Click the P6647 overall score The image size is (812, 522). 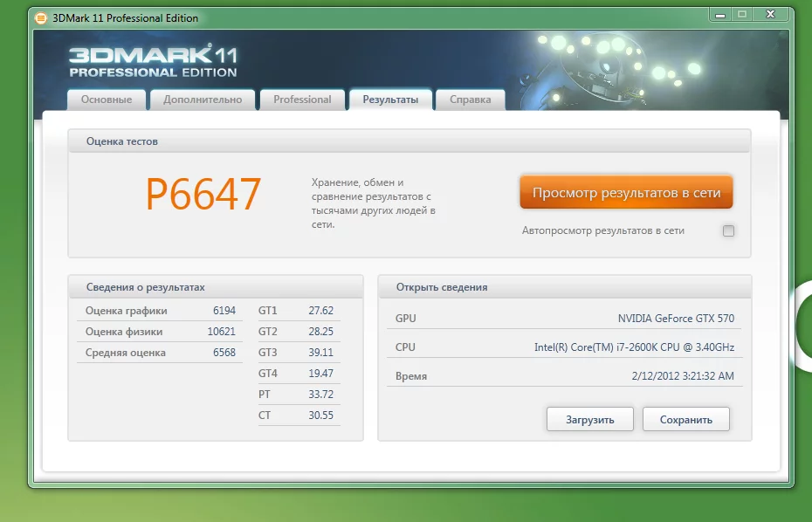pos(203,195)
